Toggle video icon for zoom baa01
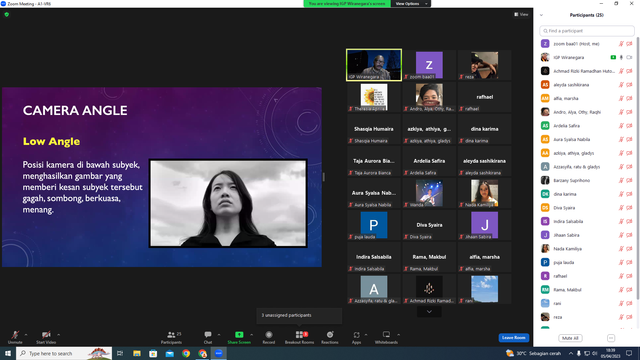The width and height of the screenshot is (640, 360). click(629, 44)
